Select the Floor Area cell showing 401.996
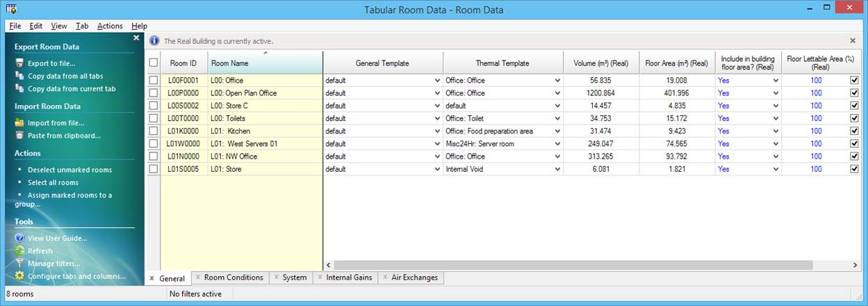This screenshot has width=868, height=306. (677, 92)
